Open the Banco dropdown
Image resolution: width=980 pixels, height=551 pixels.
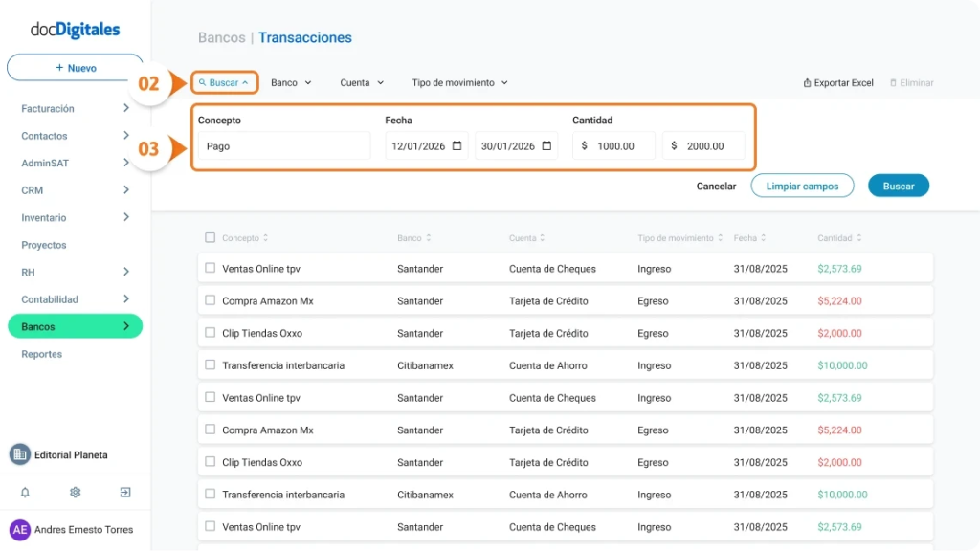coord(290,82)
